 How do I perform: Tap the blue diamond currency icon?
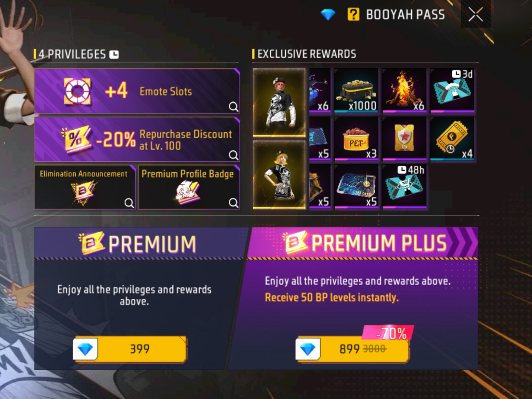[328, 15]
